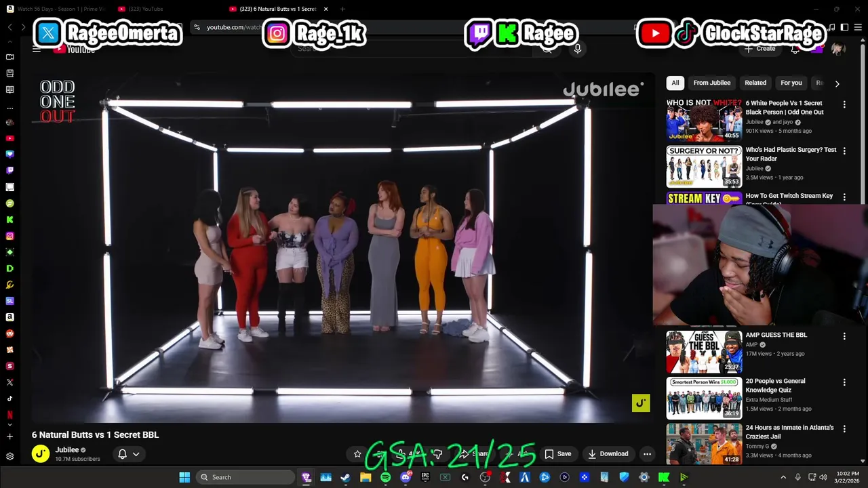Click the Save button under video

tap(558, 454)
